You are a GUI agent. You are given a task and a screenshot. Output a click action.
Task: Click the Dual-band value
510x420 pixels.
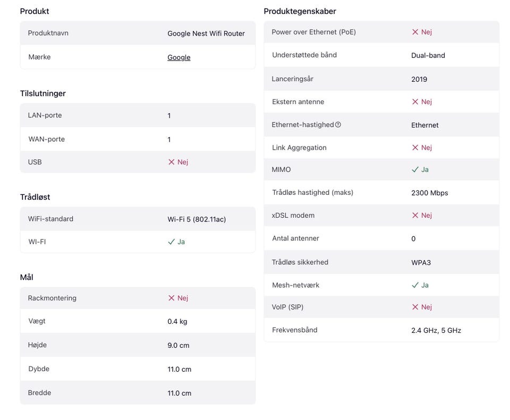click(428, 55)
